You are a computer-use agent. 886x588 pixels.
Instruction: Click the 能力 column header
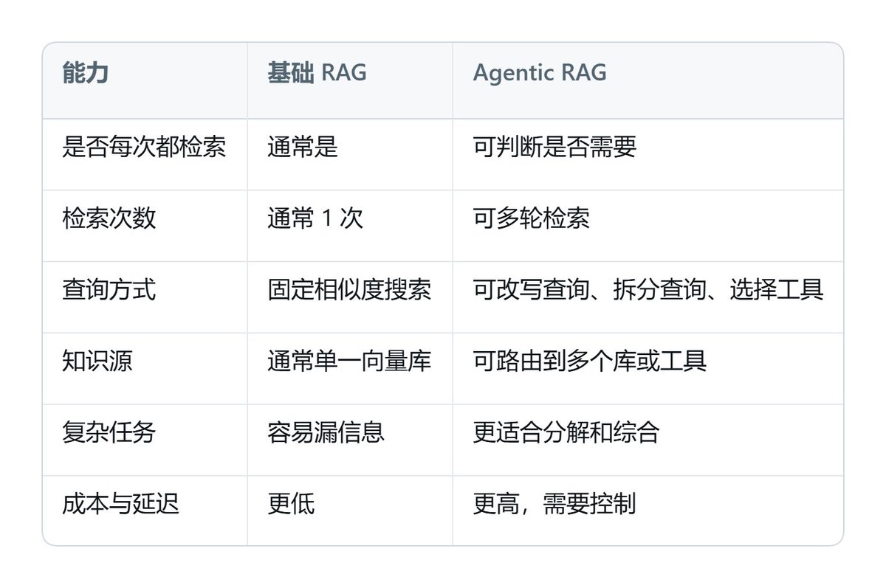pyautogui.click(x=86, y=73)
